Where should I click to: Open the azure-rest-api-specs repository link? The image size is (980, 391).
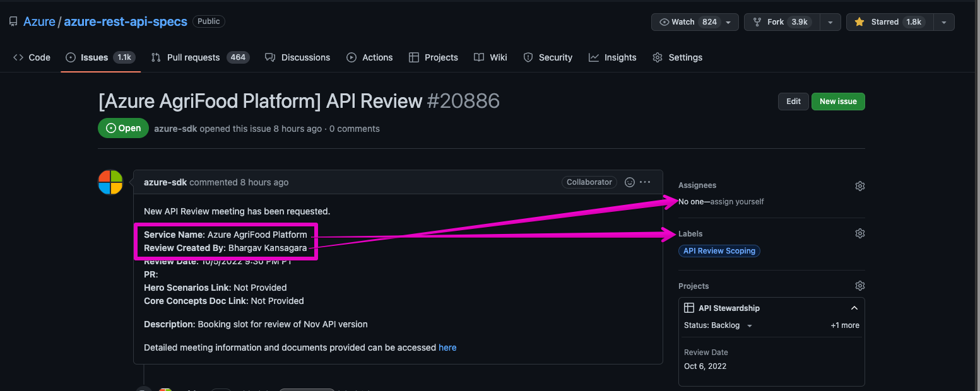pos(126,21)
